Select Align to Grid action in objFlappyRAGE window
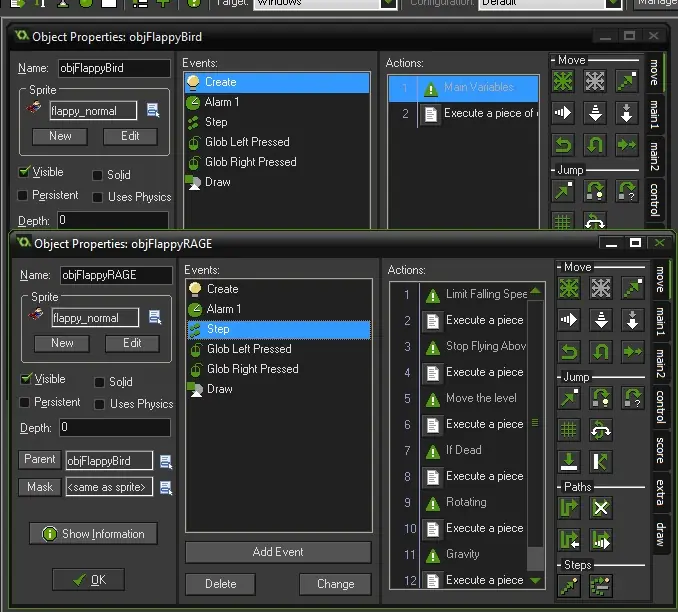The width and height of the screenshot is (678, 612). point(569,430)
